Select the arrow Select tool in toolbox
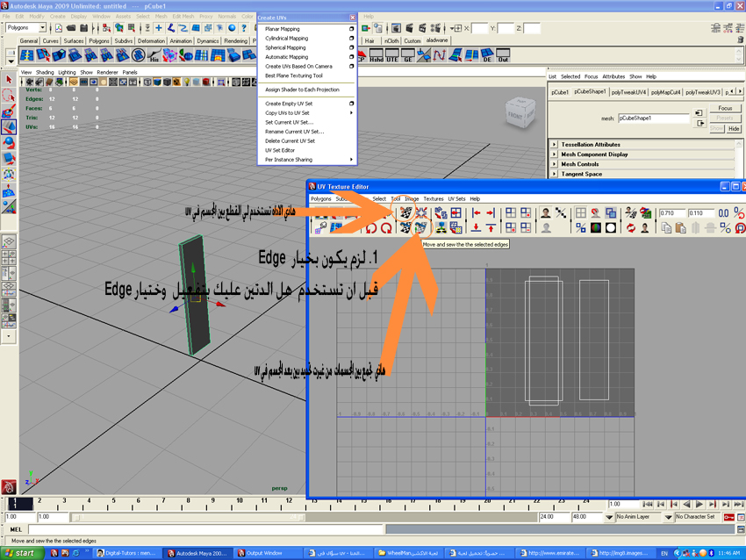 pos(9,80)
